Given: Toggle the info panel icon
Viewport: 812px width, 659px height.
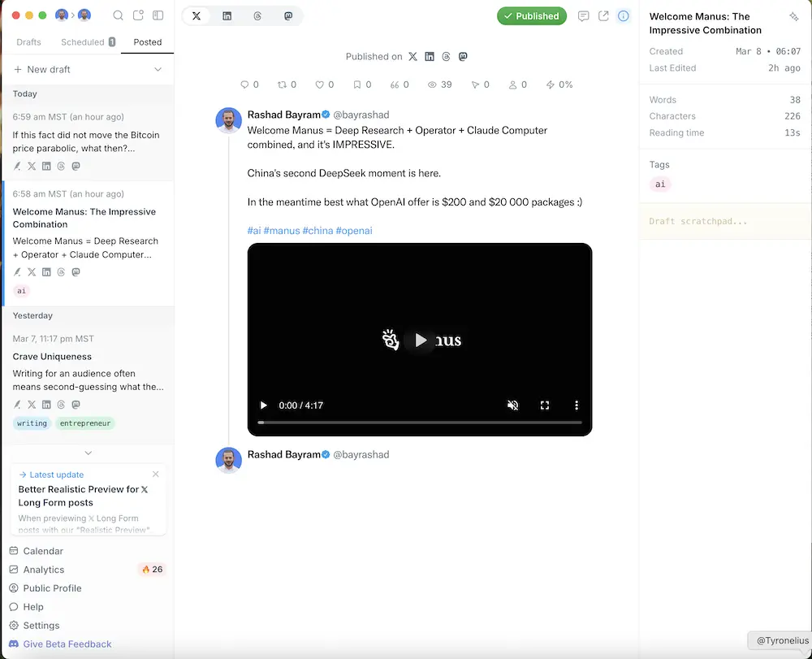Looking at the screenshot, I should click(x=624, y=16).
